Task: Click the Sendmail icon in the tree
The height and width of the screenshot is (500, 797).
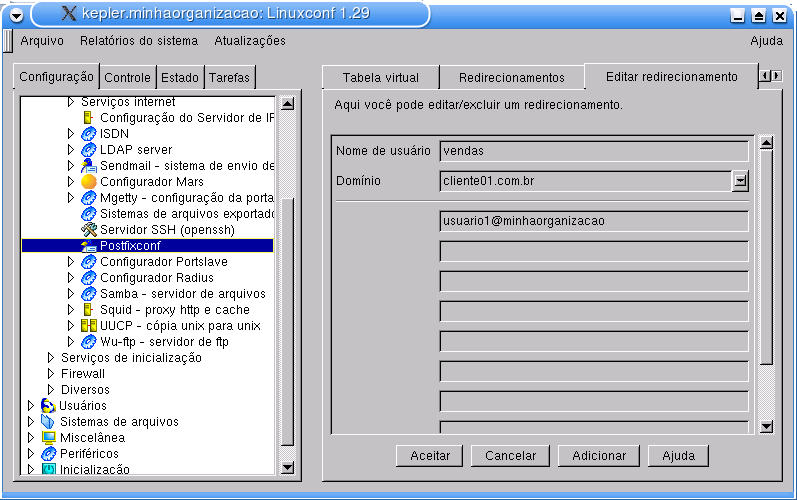Action: click(x=88, y=166)
